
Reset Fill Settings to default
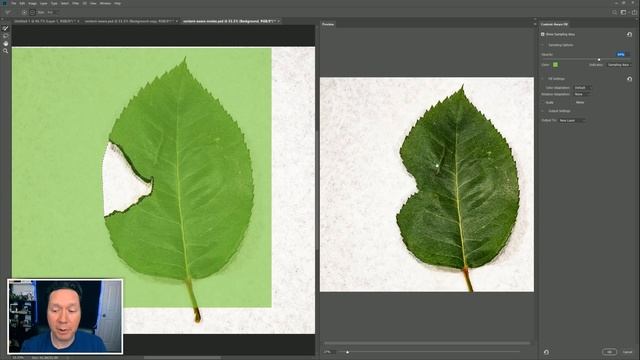point(629,79)
